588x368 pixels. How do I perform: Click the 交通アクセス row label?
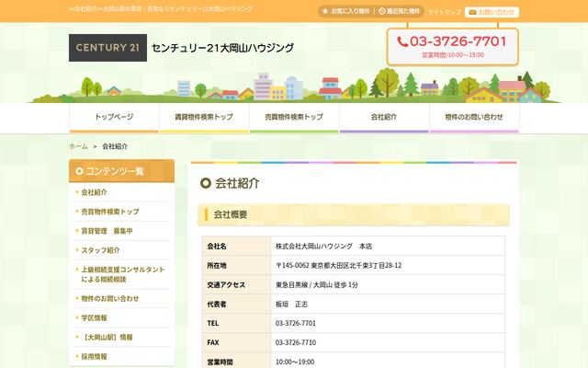226,285
